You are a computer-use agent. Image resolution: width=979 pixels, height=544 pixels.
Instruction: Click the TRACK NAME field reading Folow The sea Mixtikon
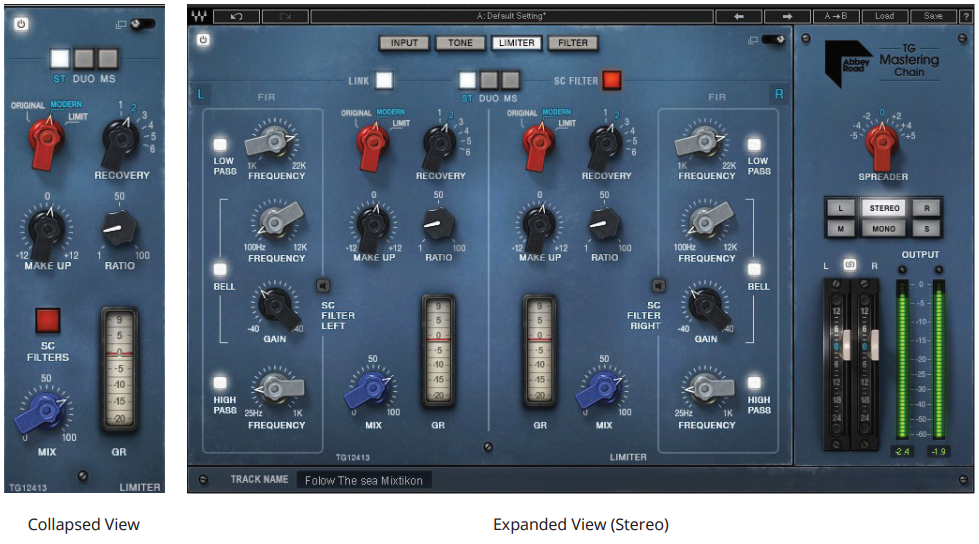pos(364,480)
